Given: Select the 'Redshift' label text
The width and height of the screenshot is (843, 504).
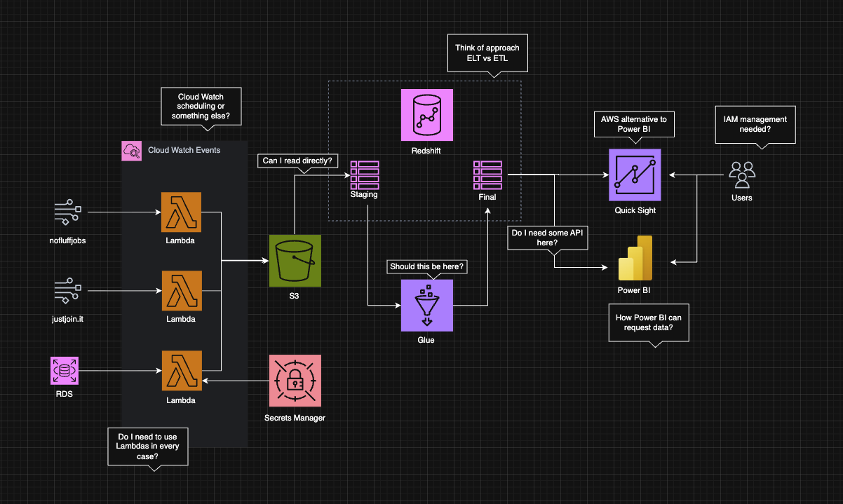Looking at the screenshot, I should pyautogui.click(x=426, y=151).
